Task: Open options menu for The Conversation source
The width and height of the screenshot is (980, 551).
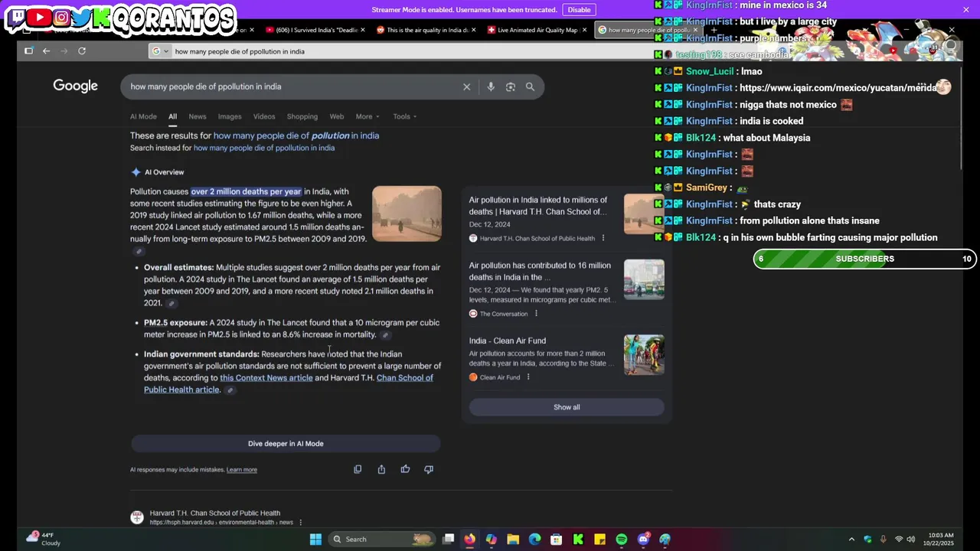Action: coord(536,314)
